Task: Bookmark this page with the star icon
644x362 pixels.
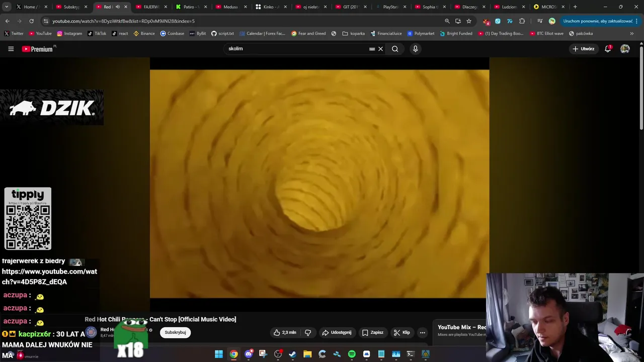Action: [469, 21]
